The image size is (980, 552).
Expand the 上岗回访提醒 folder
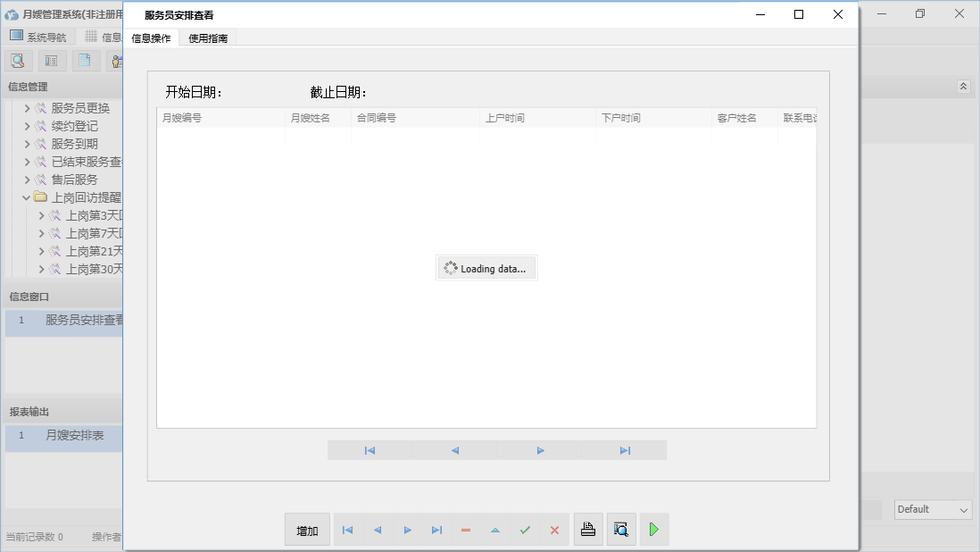(26, 197)
